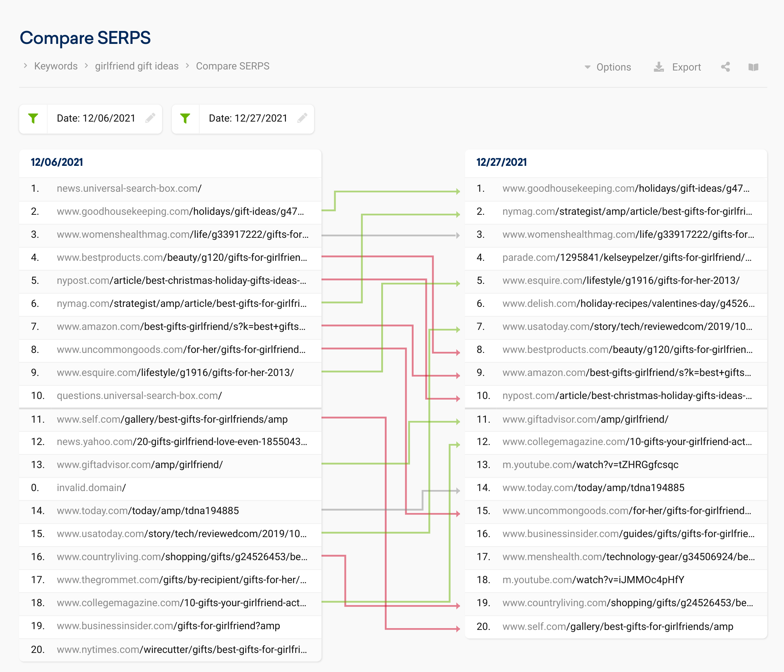This screenshot has height=672, width=784.
Task: Open businessinsider.com guides result ranked 16
Action: (x=629, y=534)
